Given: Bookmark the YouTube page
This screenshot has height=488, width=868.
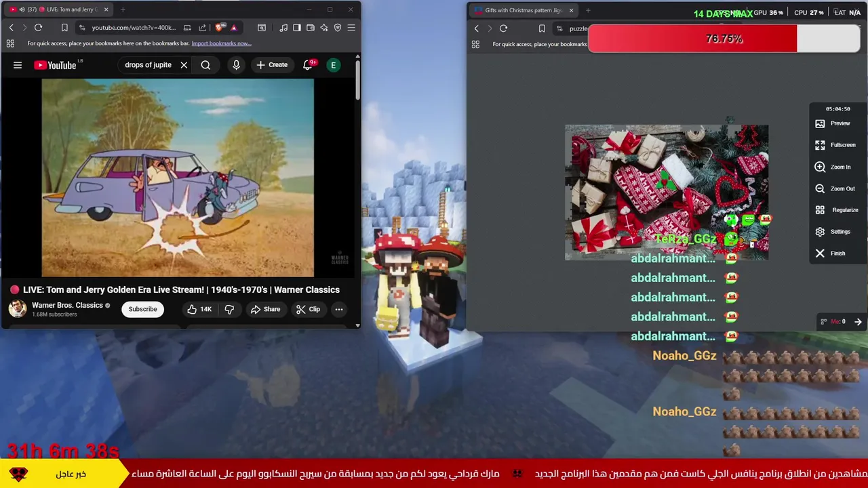Looking at the screenshot, I should tap(64, 28).
